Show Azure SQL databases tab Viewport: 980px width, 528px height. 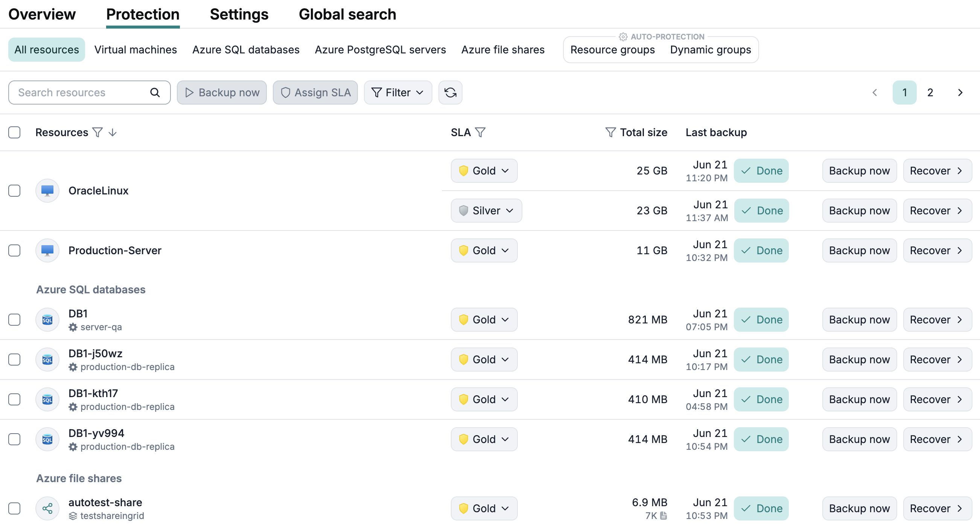246,50
